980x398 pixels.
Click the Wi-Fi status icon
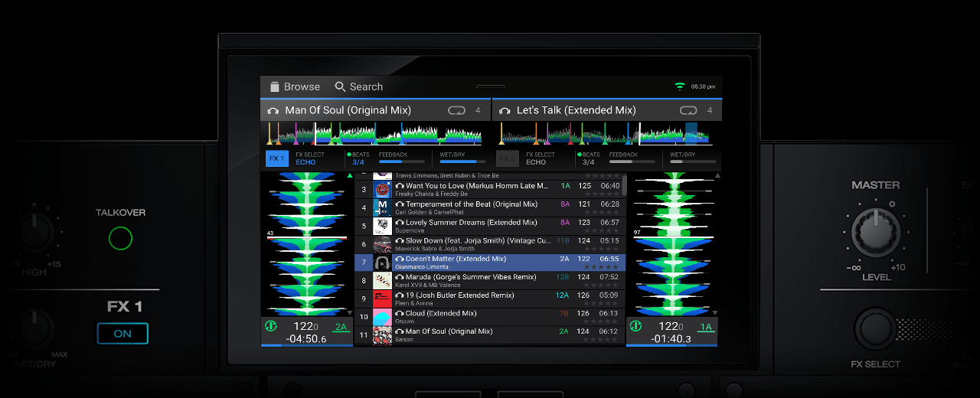[679, 86]
